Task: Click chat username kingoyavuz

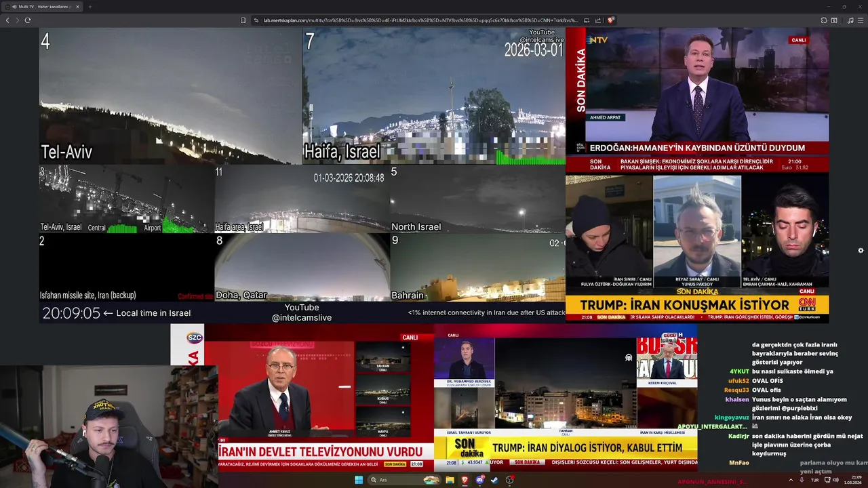Action: tap(732, 418)
